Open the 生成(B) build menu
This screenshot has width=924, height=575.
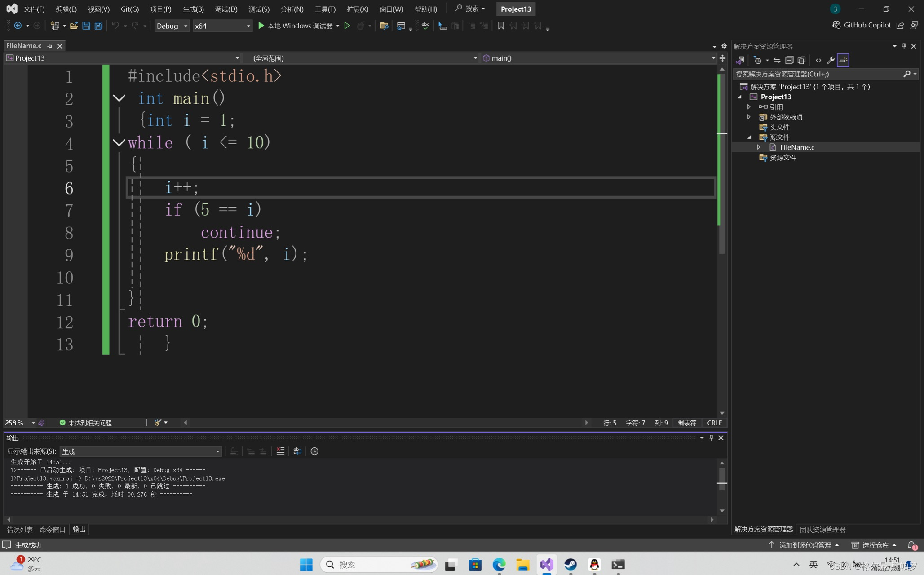tap(193, 9)
